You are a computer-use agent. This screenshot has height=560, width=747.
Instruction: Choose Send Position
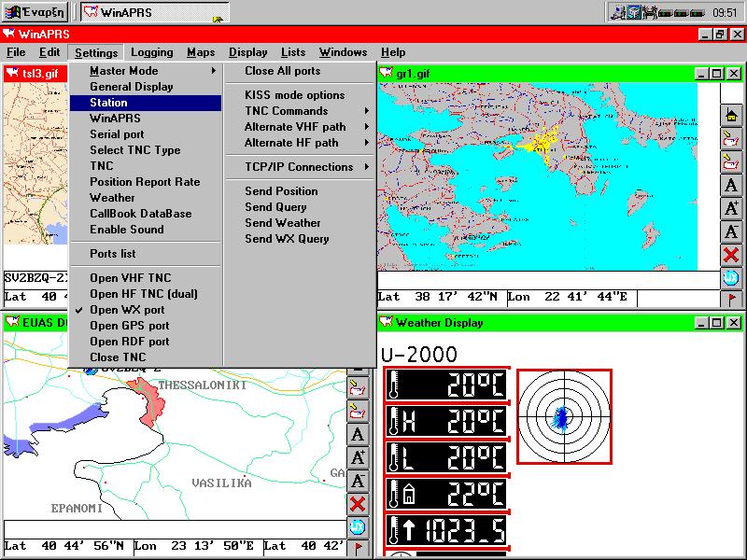299,191
